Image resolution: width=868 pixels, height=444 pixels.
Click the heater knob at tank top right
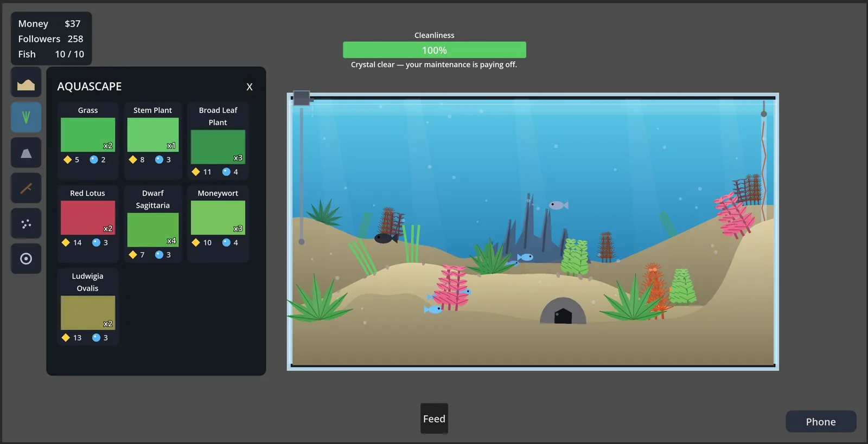tap(764, 114)
